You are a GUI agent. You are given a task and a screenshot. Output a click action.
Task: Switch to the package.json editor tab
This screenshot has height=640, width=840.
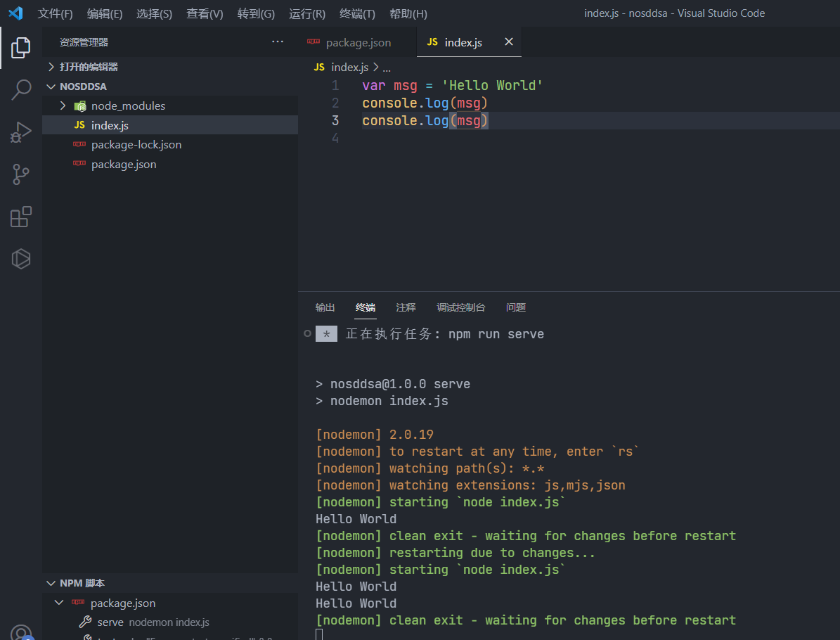(357, 41)
